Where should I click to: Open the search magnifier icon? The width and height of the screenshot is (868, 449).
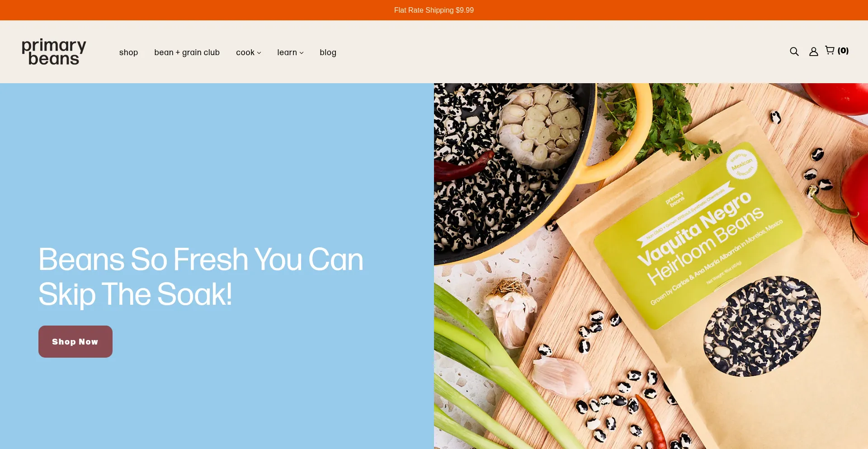pyautogui.click(x=794, y=52)
